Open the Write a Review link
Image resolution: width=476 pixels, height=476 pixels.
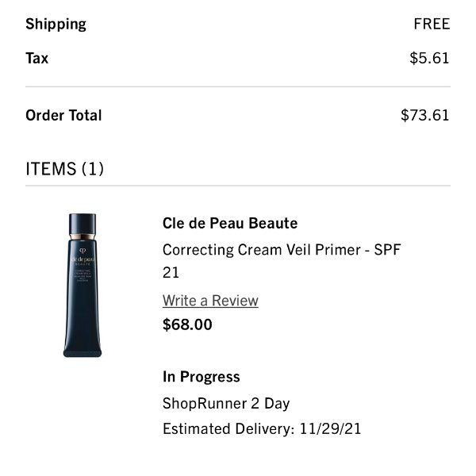point(210,301)
